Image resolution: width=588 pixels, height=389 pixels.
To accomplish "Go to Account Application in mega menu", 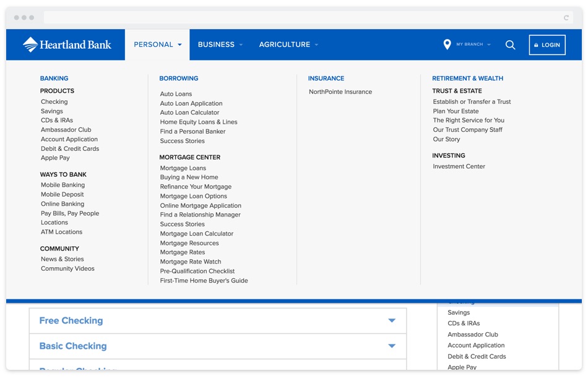I will [69, 139].
